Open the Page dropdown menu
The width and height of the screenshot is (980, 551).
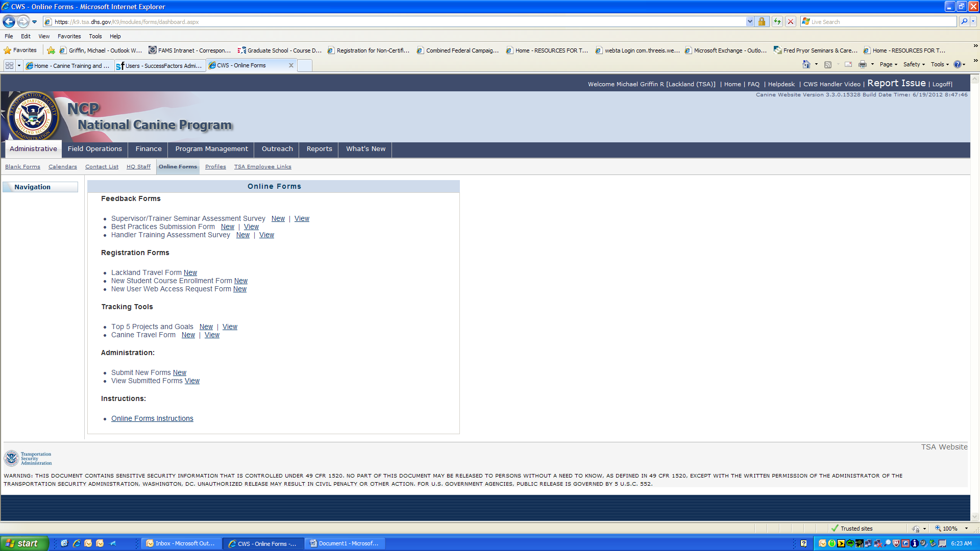(x=888, y=64)
